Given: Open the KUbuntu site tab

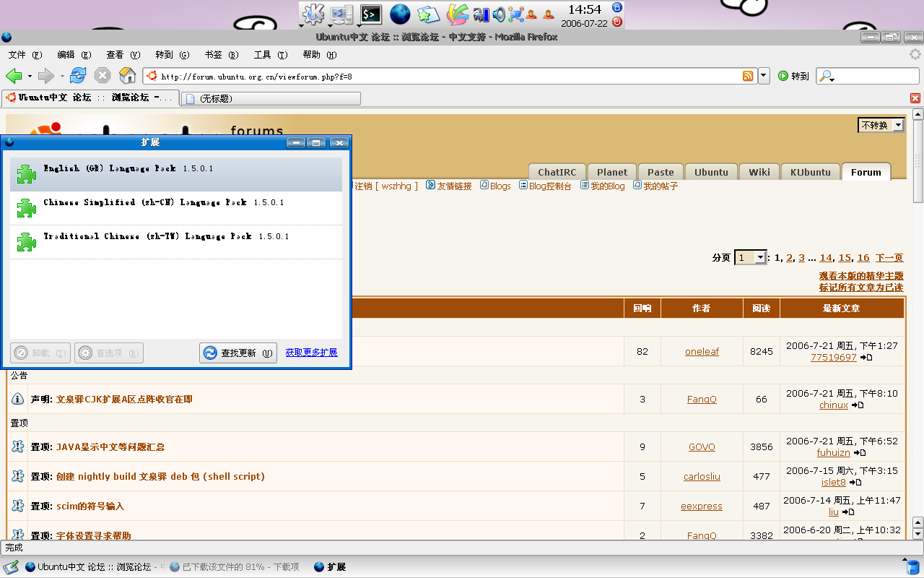Looking at the screenshot, I should [811, 172].
